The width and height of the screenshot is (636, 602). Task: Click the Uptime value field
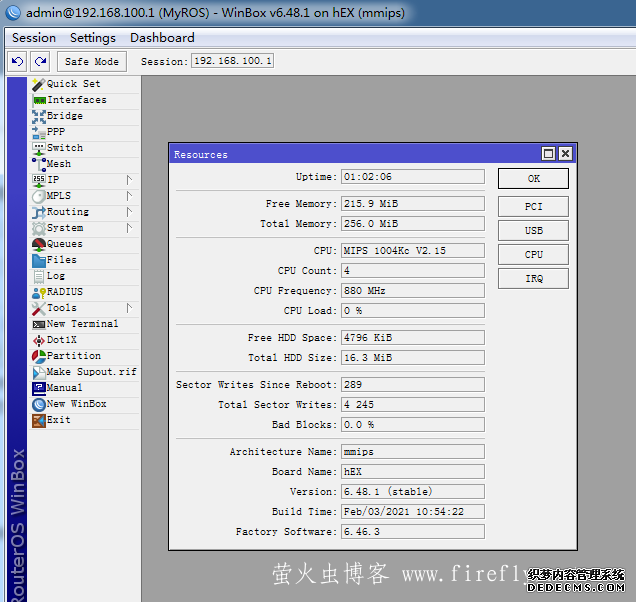pyautogui.click(x=413, y=177)
